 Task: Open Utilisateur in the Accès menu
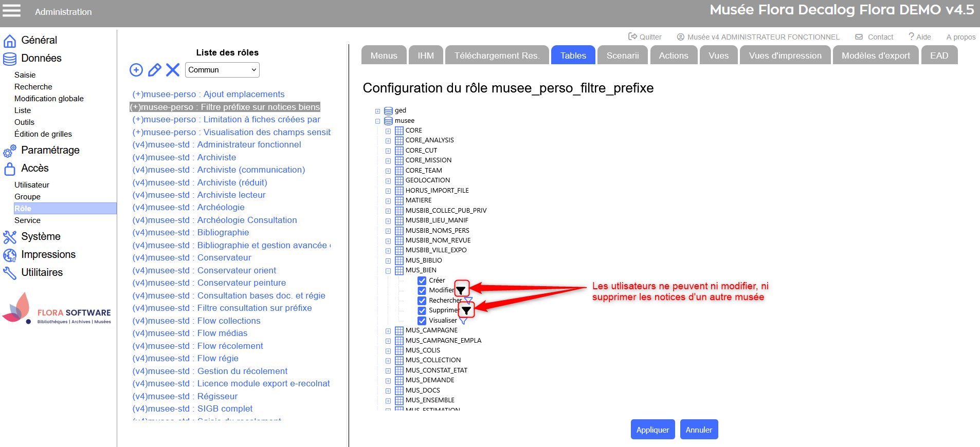tap(32, 185)
